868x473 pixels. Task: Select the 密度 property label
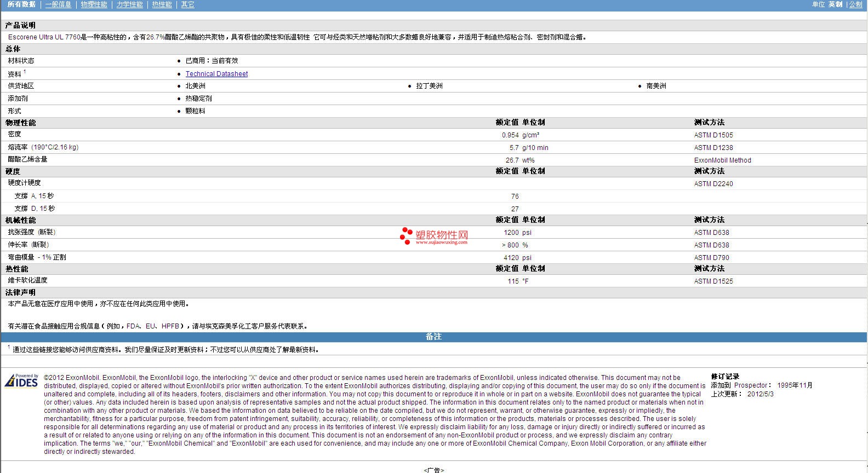tap(14, 134)
